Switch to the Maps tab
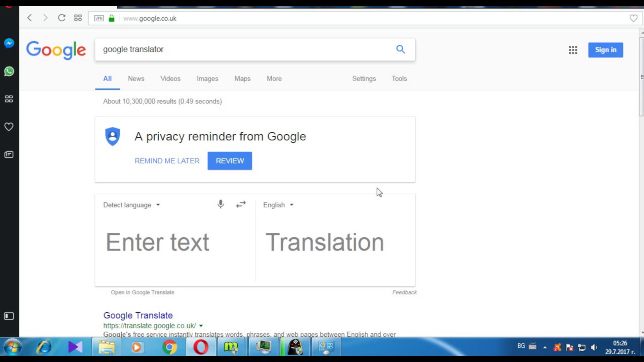Viewport: 644px width, 362px height. point(243,78)
